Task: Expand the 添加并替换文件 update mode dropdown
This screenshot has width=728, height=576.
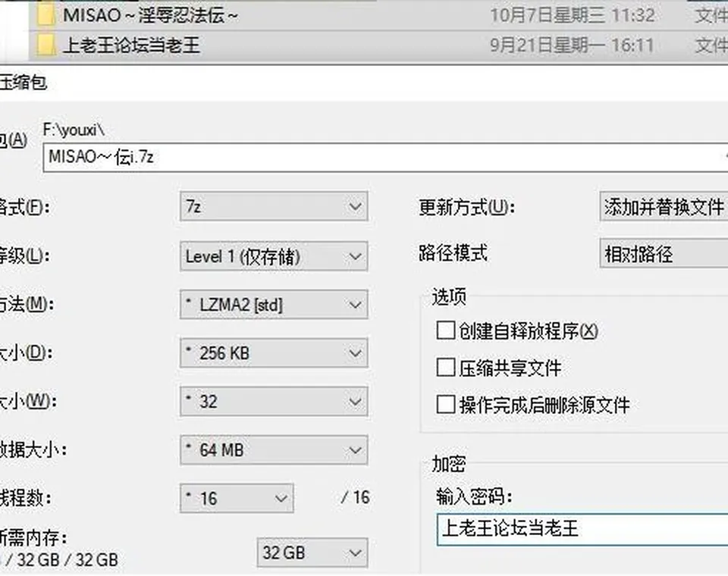Action: coord(664,207)
